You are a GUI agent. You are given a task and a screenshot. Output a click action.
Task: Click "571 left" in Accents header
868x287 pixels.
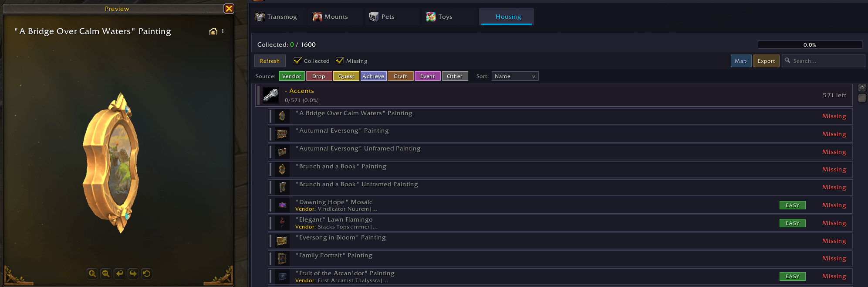(834, 95)
